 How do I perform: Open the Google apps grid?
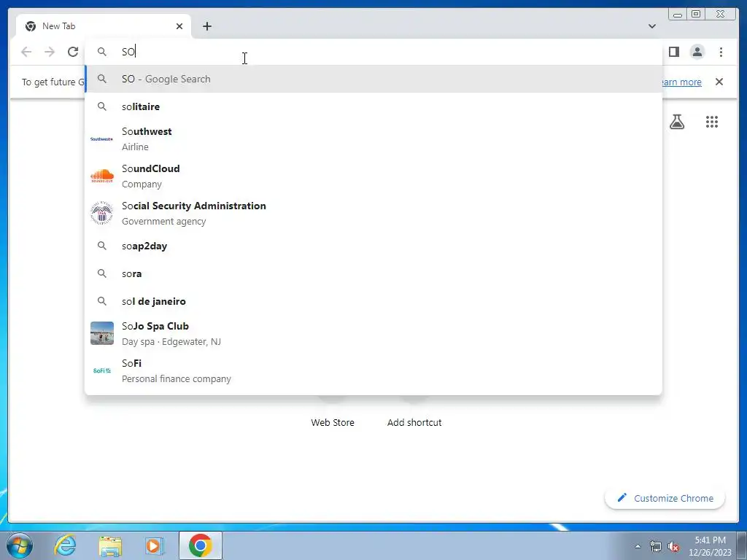pos(711,122)
